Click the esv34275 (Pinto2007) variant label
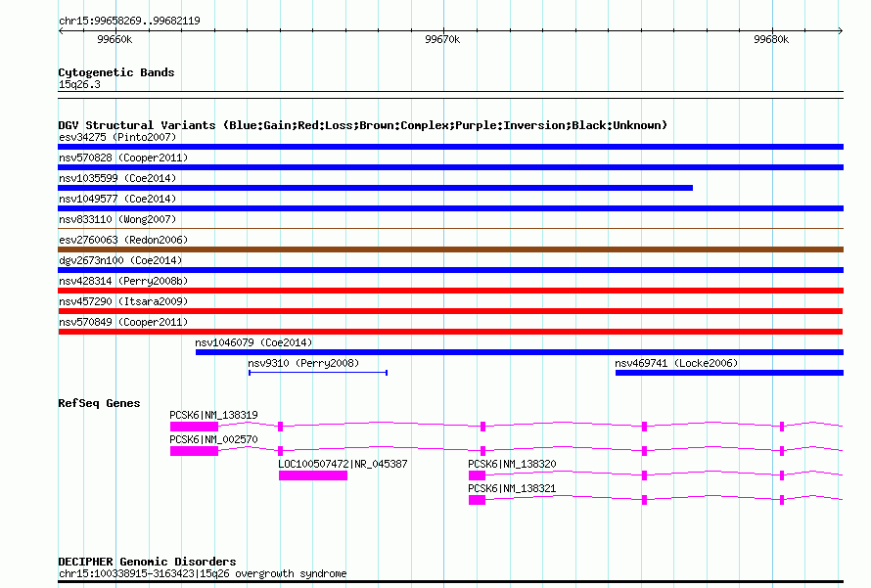Viewport: 871px width, 588px height. point(117,137)
